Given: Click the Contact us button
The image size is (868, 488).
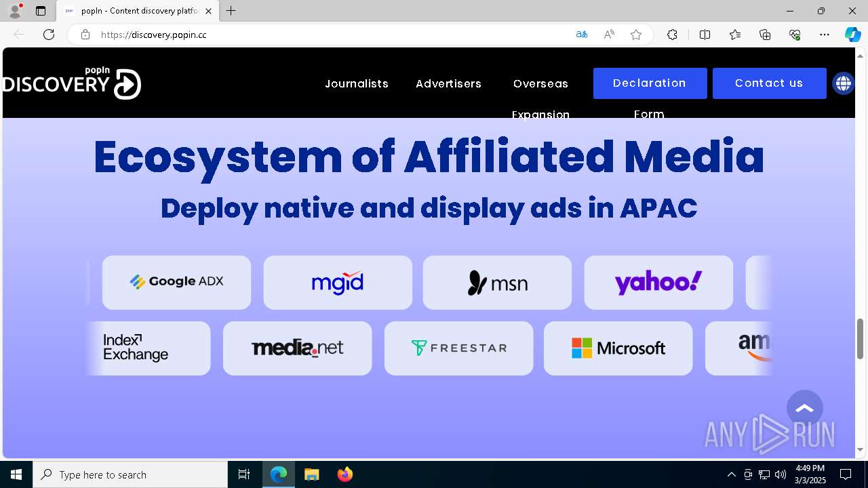Looking at the screenshot, I should (x=769, y=83).
